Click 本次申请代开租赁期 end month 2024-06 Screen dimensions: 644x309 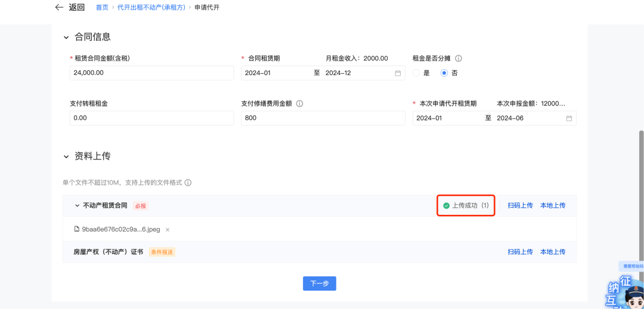(x=510, y=118)
